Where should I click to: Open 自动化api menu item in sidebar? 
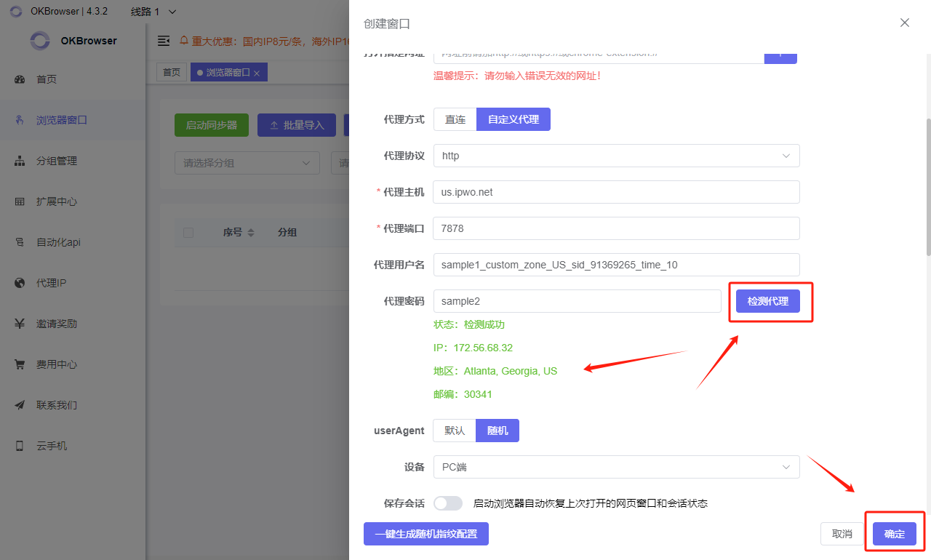[58, 242]
